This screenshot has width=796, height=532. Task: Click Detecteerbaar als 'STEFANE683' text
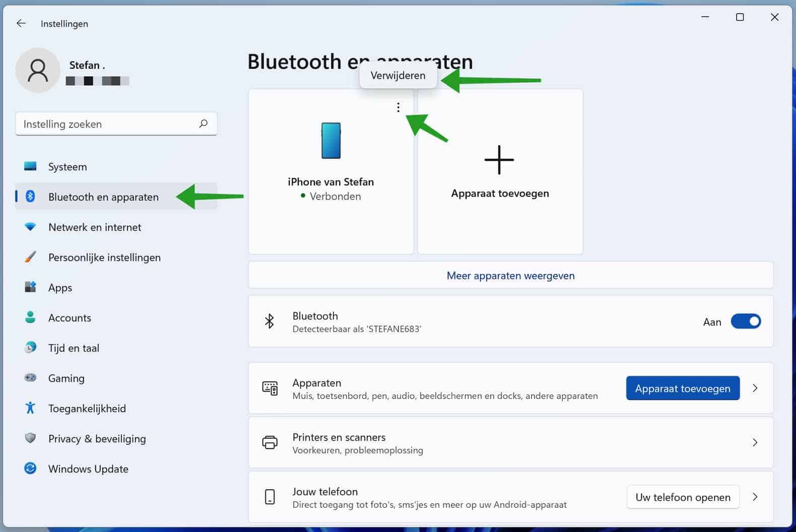pos(357,329)
